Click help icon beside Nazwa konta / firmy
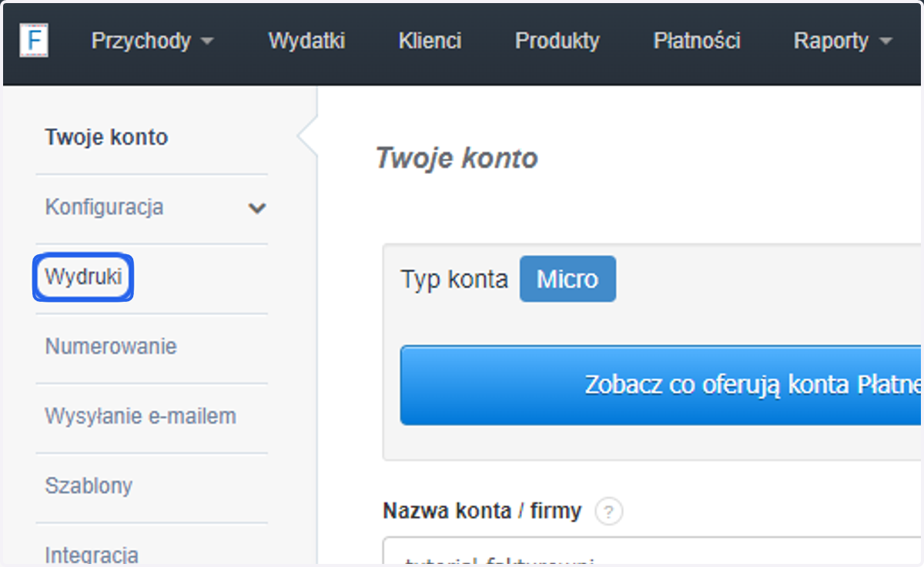 pyautogui.click(x=608, y=512)
